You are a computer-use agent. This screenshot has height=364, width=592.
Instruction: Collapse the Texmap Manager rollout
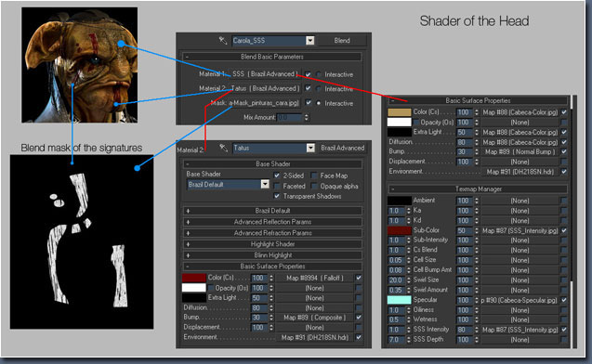[478, 189]
